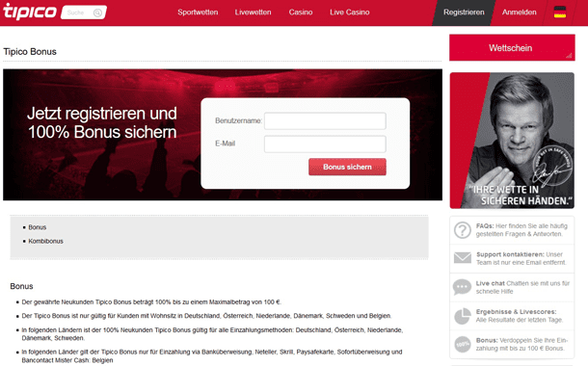Open the Sportwetten menu

click(198, 13)
